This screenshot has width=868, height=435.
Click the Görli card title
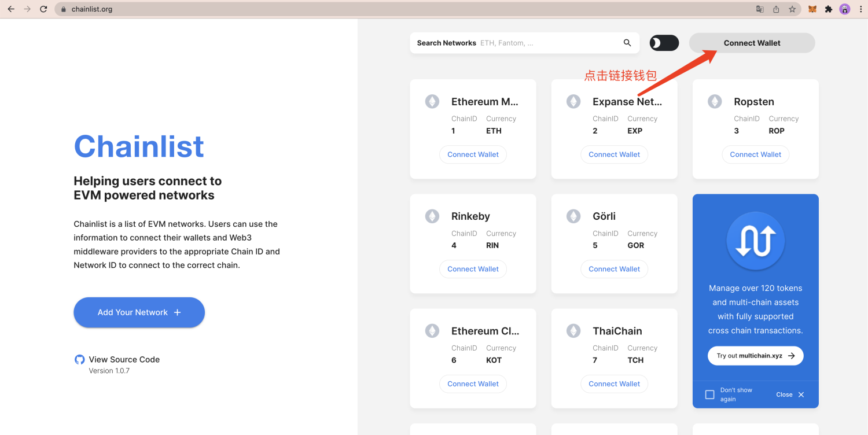[x=604, y=216]
